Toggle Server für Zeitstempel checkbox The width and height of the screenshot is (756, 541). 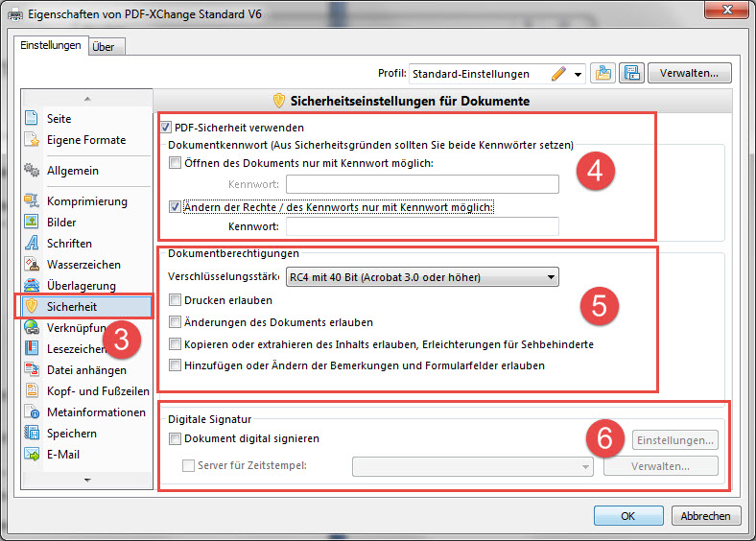pyautogui.click(x=188, y=465)
